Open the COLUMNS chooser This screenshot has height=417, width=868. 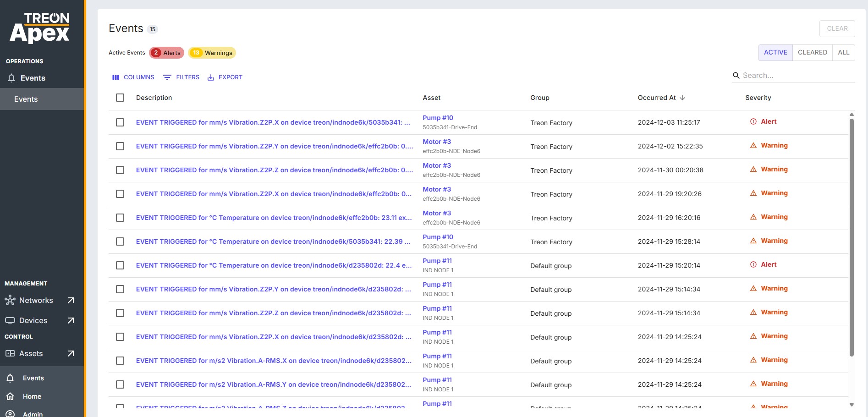point(133,77)
